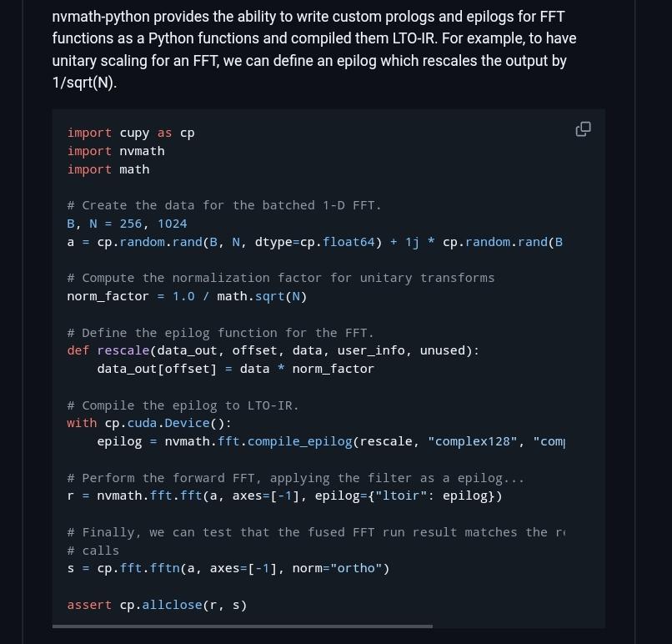Click the "s = cp.fft.fftn" line
The height and width of the screenshot is (644, 672).
click(228, 568)
